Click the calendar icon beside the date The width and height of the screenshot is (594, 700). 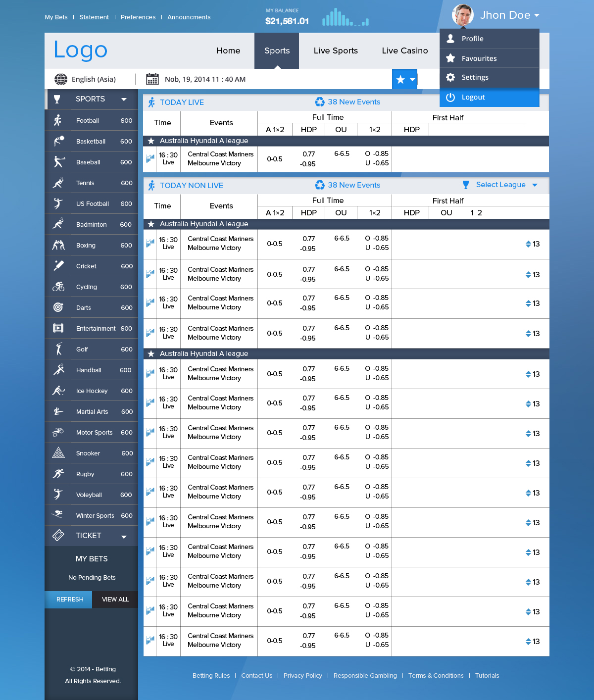[x=152, y=79]
